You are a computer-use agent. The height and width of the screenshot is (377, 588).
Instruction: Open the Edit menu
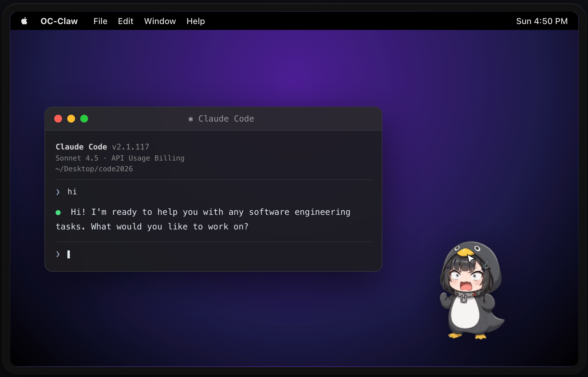click(x=126, y=21)
